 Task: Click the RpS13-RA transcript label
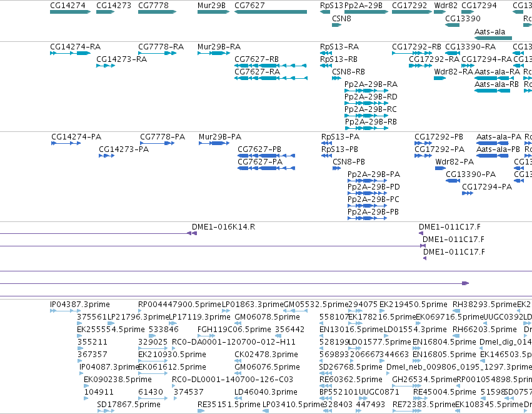[x=339, y=47]
